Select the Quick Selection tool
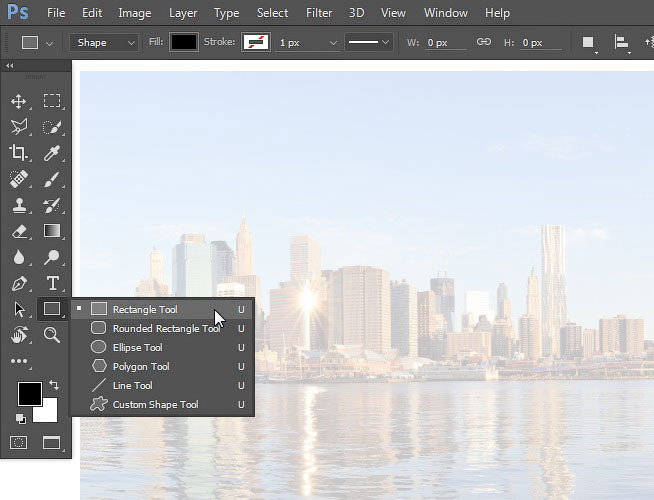Image resolution: width=654 pixels, height=500 pixels. [x=52, y=127]
